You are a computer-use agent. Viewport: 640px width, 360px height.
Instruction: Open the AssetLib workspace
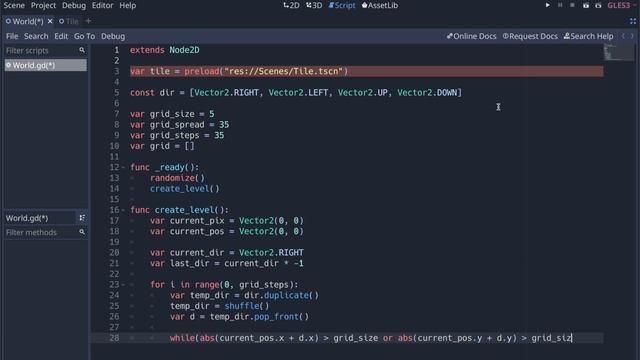pos(380,5)
